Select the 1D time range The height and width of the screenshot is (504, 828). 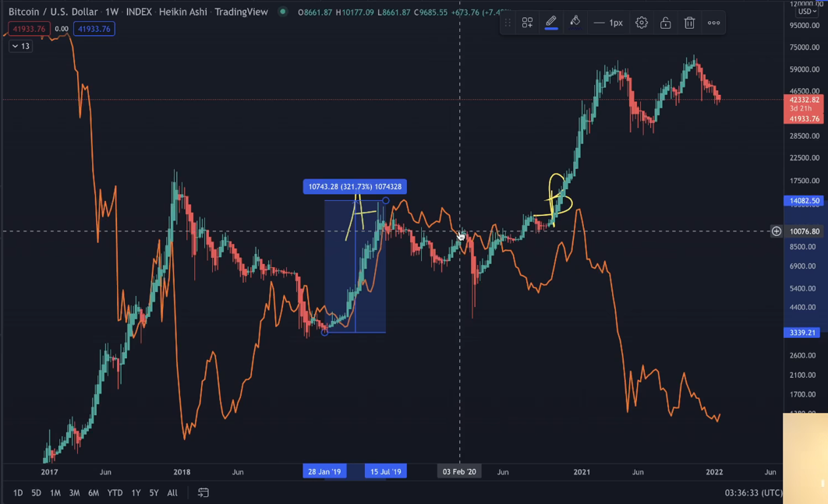(x=18, y=493)
